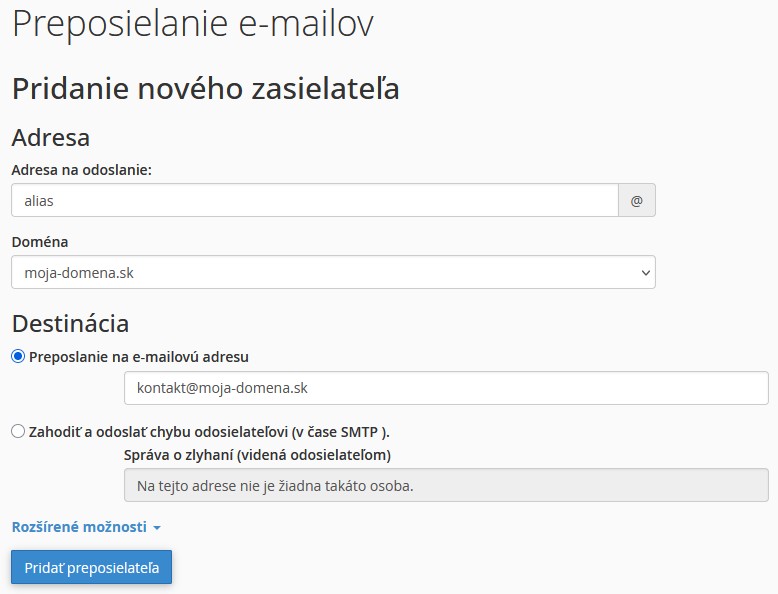The height and width of the screenshot is (594, 778).
Task: Focus the kontakt@moja-domena.sk destination field
Action: [x=445, y=388]
